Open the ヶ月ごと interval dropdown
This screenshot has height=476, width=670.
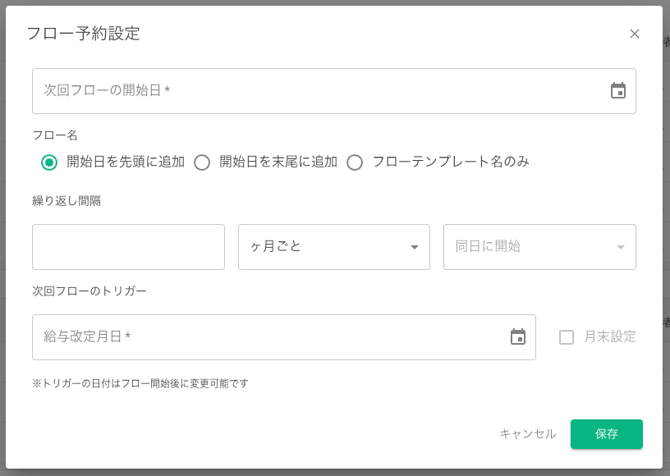tap(322, 247)
